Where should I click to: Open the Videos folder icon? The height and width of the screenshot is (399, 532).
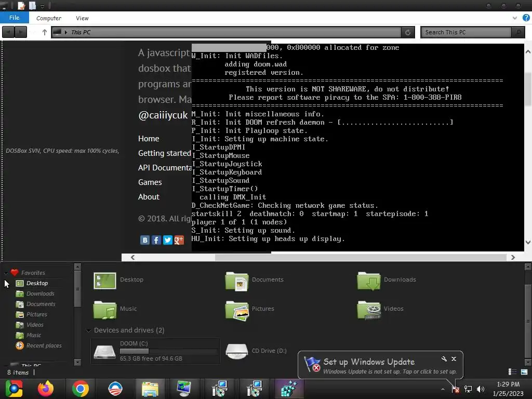coord(369,310)
